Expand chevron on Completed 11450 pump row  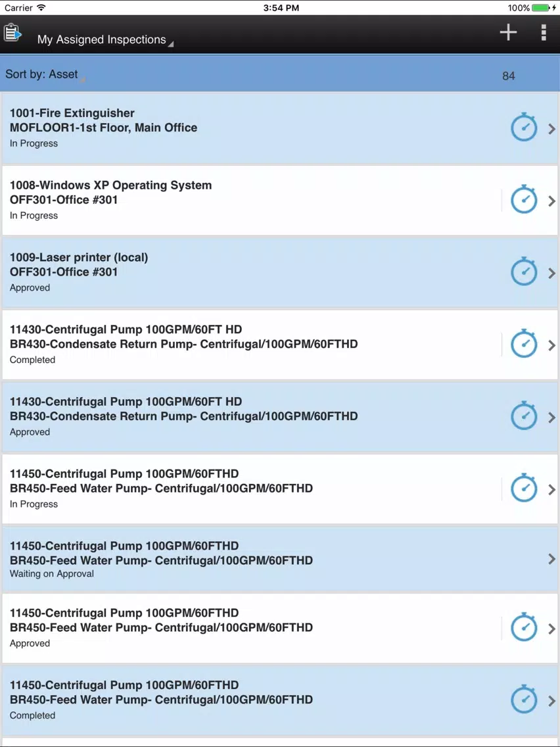click(x=552, y=701)
